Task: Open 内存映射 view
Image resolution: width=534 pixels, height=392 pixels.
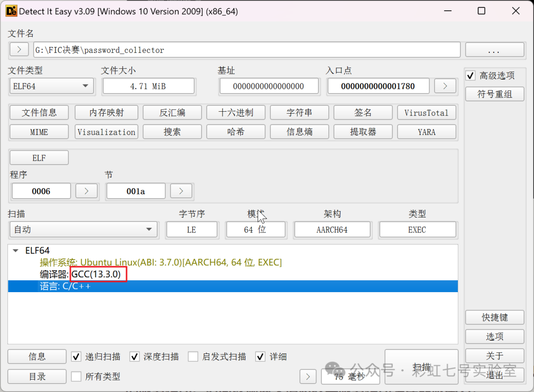Action: 106,113
